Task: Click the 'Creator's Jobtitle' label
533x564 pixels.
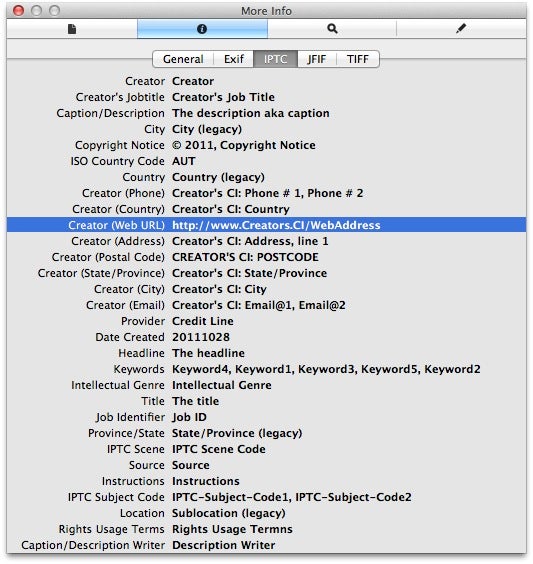Action: (x=120, y=97)
